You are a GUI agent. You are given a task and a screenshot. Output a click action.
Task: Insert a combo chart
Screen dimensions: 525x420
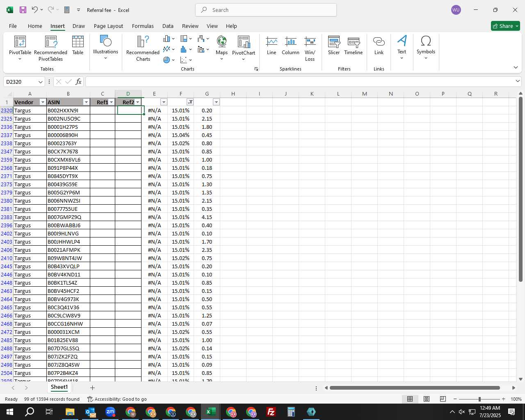pyautogui.click(x=203, y=49)
